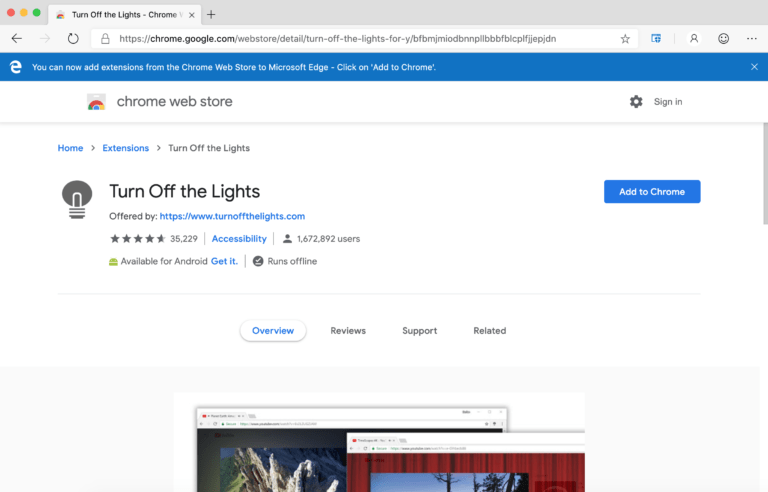The image size is (768, 492).
Task: Click the macOS green maximize window button
Action: pyautogui.click(x=36, y=13)
